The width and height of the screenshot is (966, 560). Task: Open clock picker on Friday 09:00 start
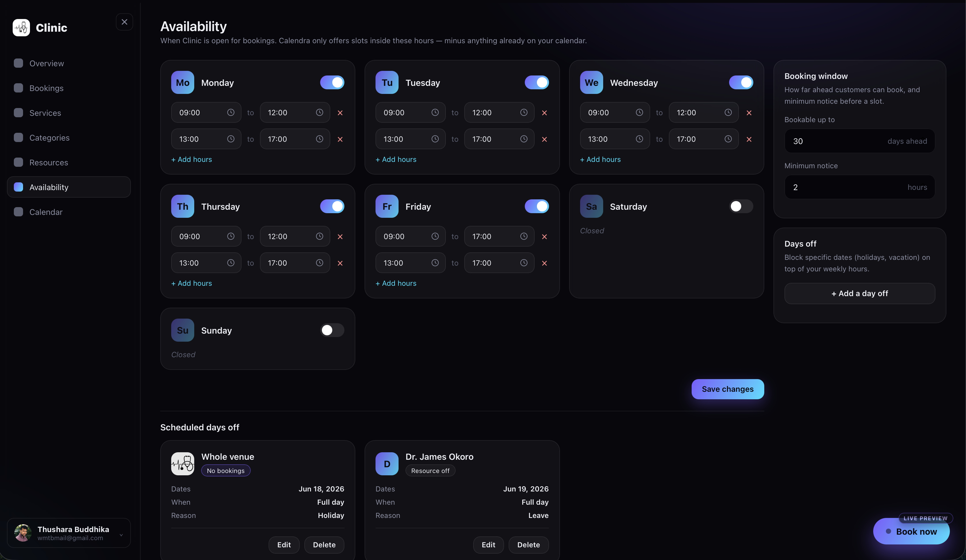435,236
